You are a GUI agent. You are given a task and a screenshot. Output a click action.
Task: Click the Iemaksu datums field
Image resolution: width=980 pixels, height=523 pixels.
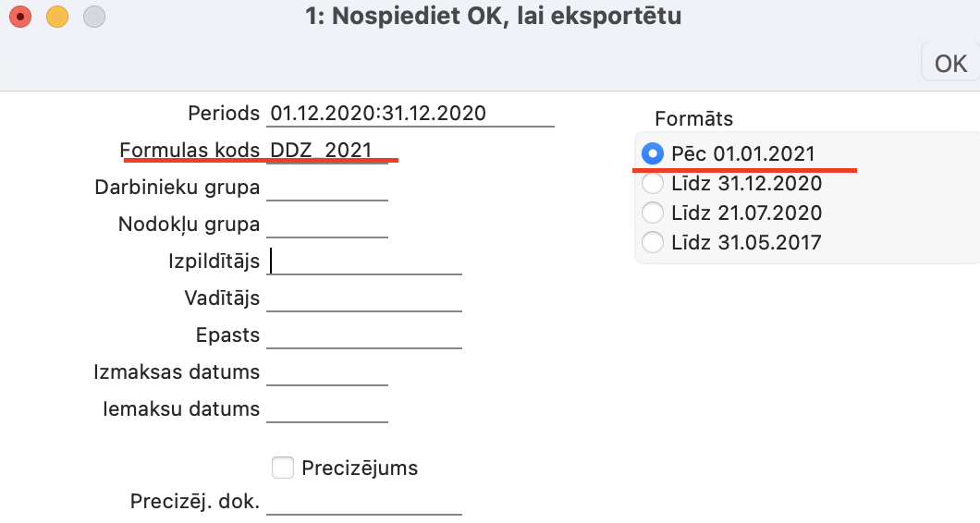click(x=326, y=408)
